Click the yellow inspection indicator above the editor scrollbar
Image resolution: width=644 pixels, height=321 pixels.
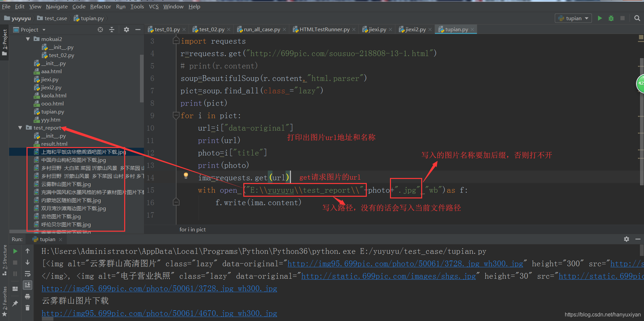641,37
